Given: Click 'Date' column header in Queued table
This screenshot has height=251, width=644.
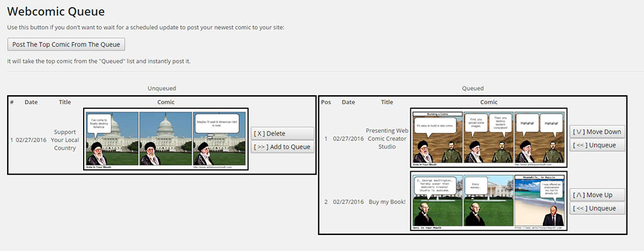Looking at the screenshot, I should pos(348,102).
